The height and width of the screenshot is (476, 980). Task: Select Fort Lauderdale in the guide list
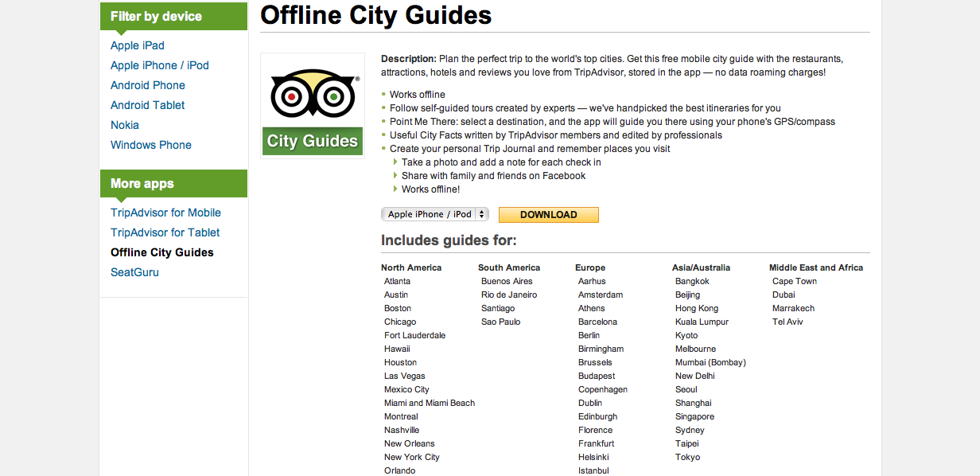click(x=415, y=335)
